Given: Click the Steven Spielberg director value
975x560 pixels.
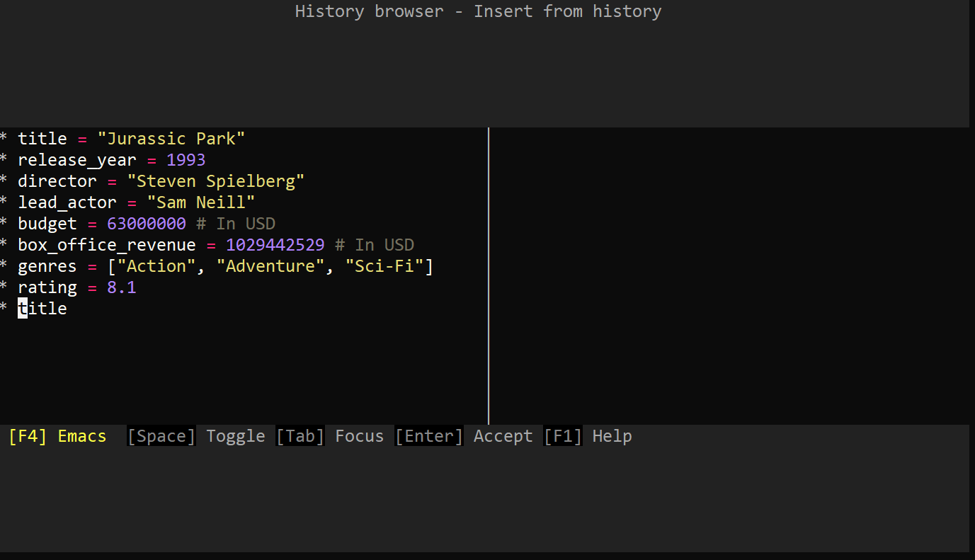Looking at the screenshot, I should [x=215, y=181].
